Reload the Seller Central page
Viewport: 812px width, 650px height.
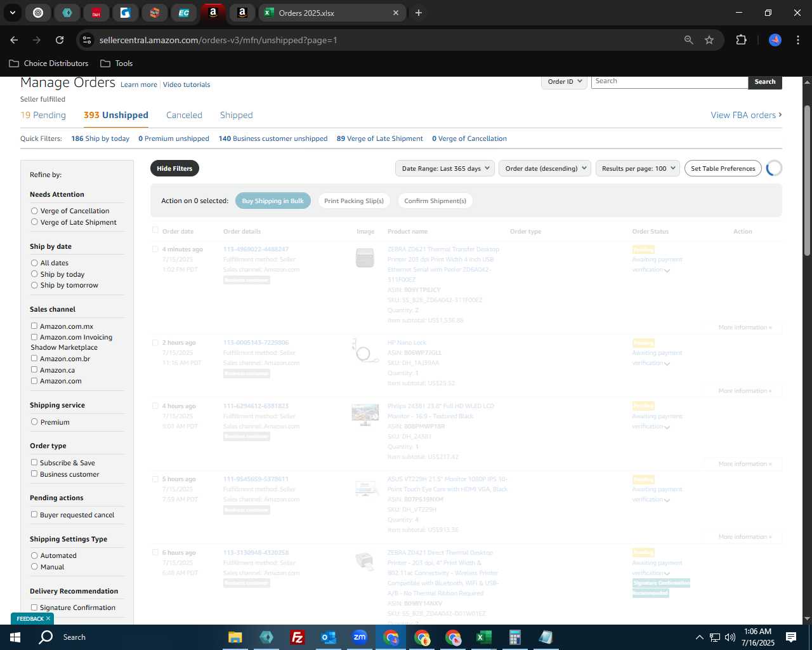(60, 40)
